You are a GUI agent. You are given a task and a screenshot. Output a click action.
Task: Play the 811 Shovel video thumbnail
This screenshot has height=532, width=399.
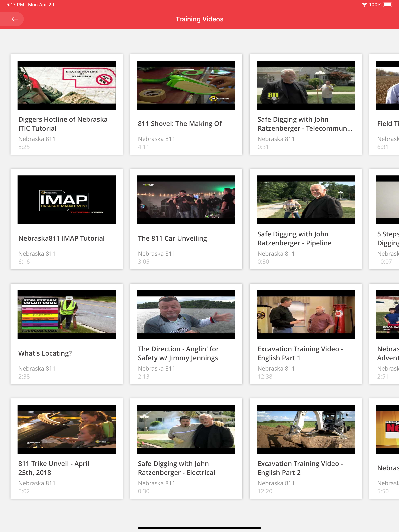(186, 85)
